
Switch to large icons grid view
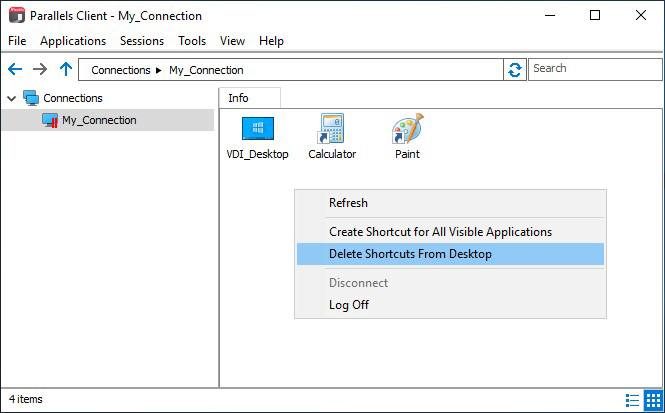tap(653, 400)
